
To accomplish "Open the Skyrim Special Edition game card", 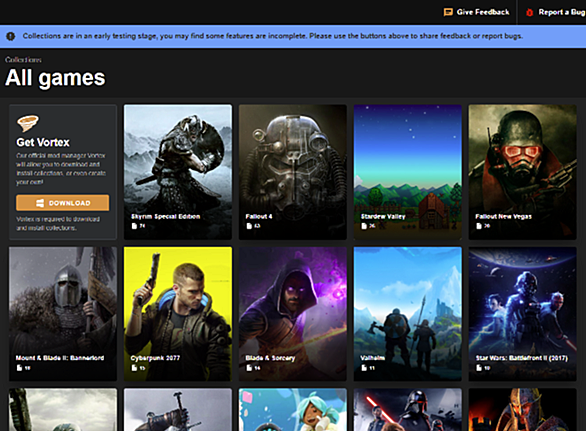I will [x=178, y=172].
